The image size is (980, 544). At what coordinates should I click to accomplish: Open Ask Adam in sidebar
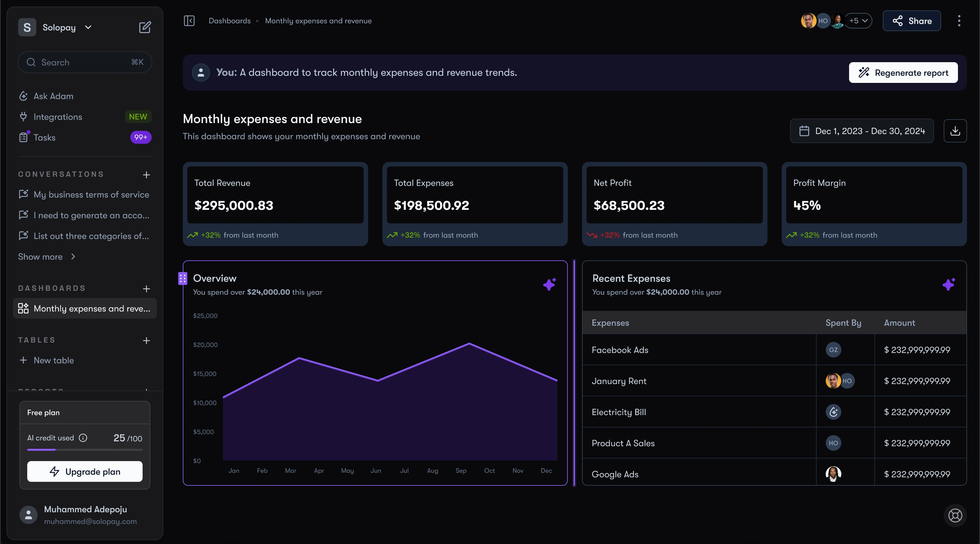pos(53,96)
